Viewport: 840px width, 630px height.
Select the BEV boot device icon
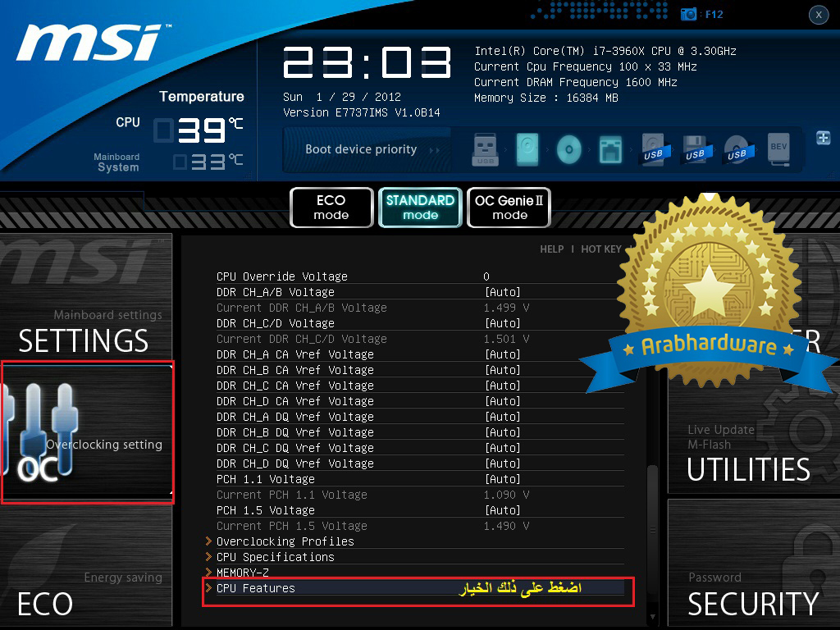(778, 148)
